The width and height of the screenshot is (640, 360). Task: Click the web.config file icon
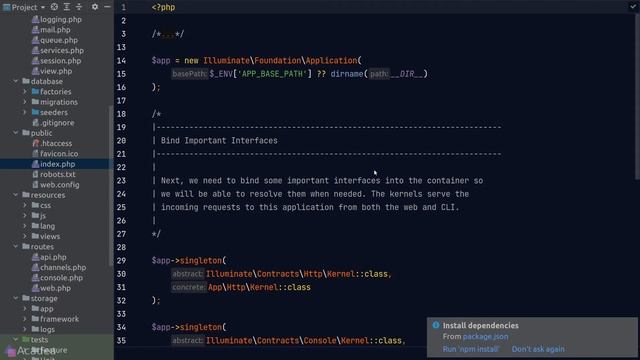pos(36,184)
